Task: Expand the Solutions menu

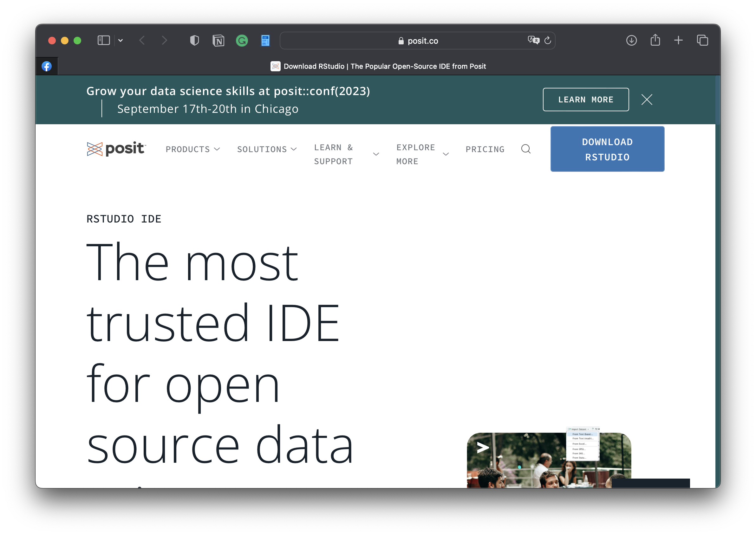Action: (x=267, y=149)
